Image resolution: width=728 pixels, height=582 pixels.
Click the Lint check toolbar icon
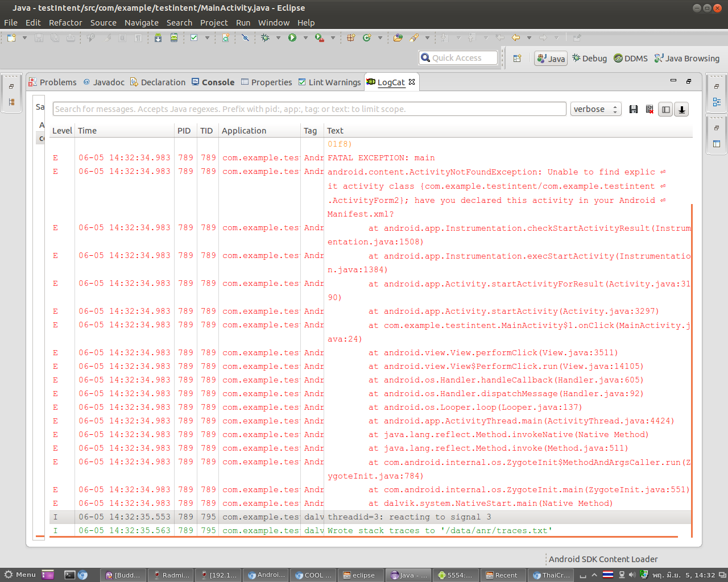pos(194,38)
